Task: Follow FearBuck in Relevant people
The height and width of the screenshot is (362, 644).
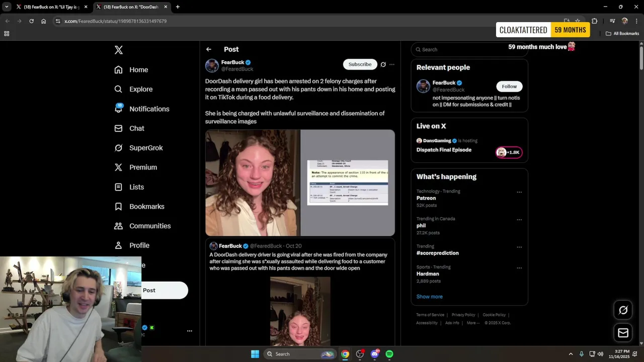Action: coord(509,86)
